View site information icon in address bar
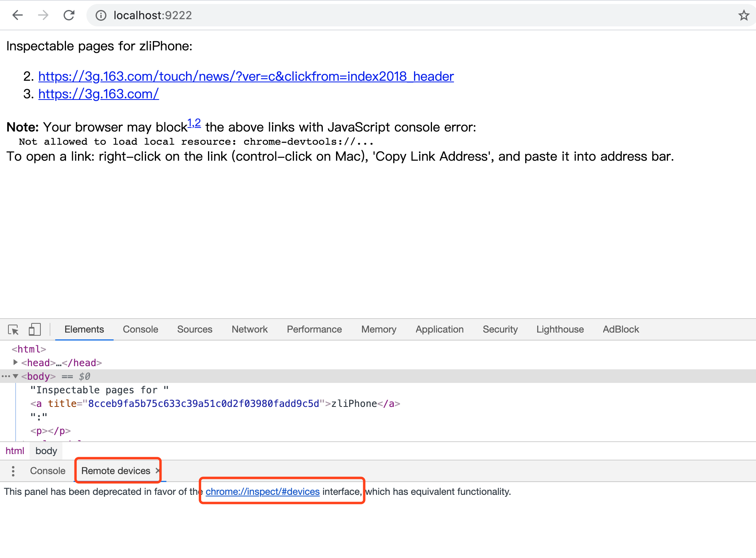The image size is (756, 558). click(101, 15)
